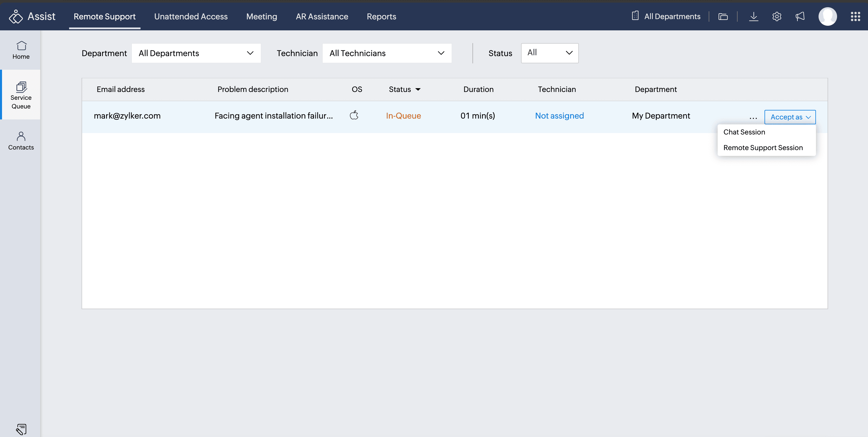Choose Chat Session from the Accept menu
The height and width of the screenshot is (437, 868).
pos(744,132)
